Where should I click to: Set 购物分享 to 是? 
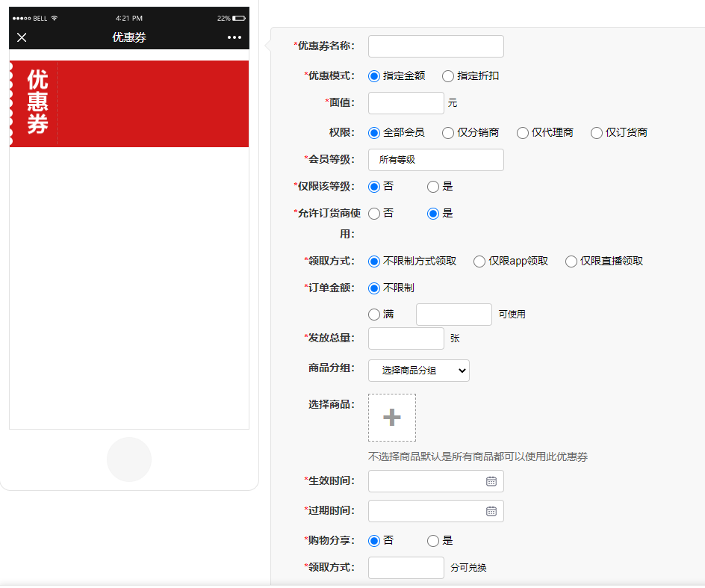point(433,541)
